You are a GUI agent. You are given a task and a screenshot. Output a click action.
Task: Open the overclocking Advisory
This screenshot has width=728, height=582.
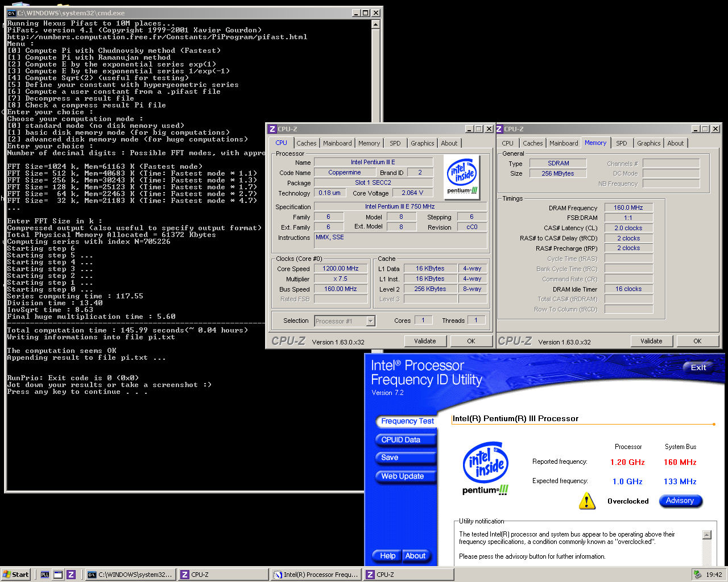click(x=680, y=501)
